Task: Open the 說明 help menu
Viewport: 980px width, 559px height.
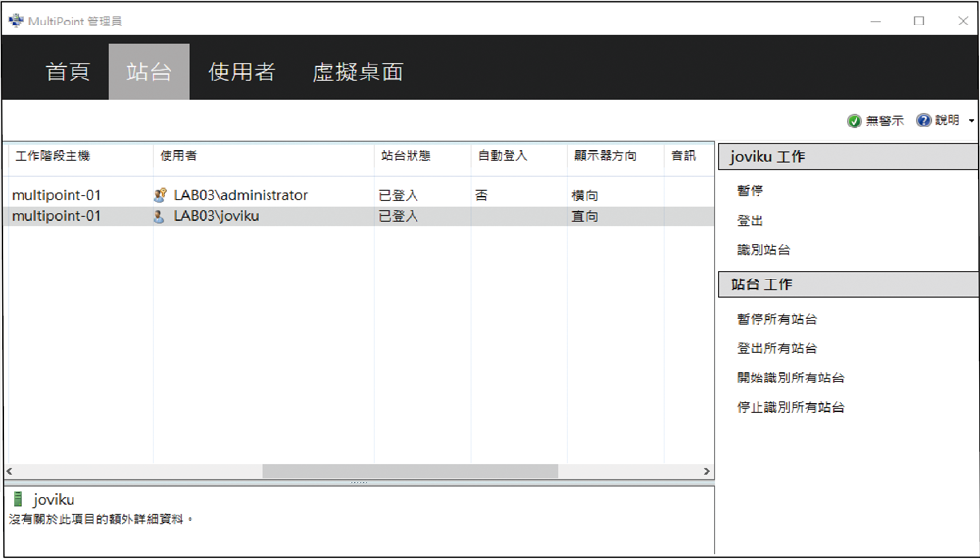Action: tap(948, 120)
